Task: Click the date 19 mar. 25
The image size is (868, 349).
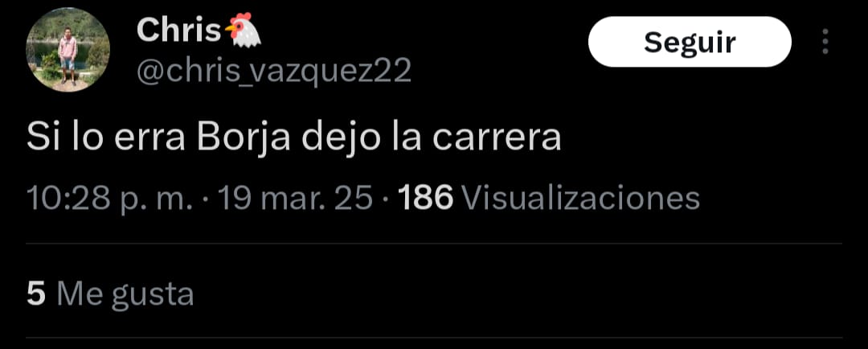Action: (296, 198)
